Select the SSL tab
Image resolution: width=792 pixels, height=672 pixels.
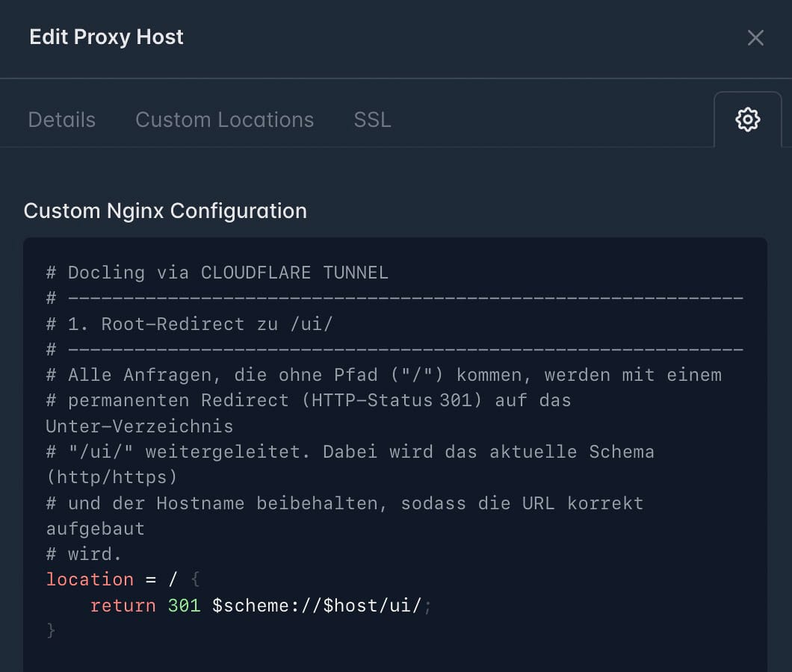pyautogui.click(x=372, y=119)
